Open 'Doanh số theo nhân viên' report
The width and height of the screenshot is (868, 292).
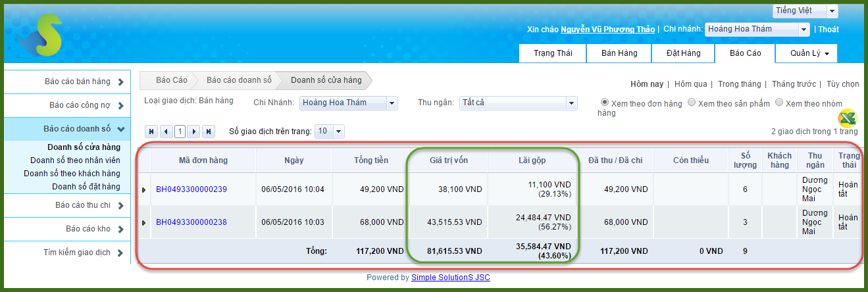coord(75,160)
